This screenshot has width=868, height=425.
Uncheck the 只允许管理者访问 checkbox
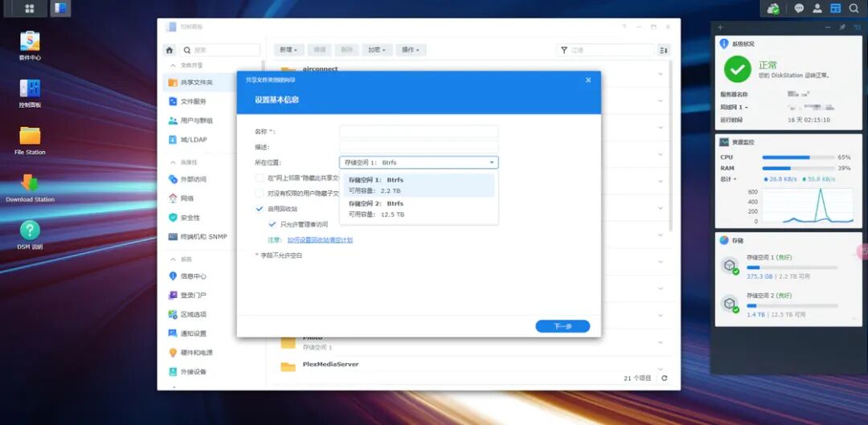point(272,224)
